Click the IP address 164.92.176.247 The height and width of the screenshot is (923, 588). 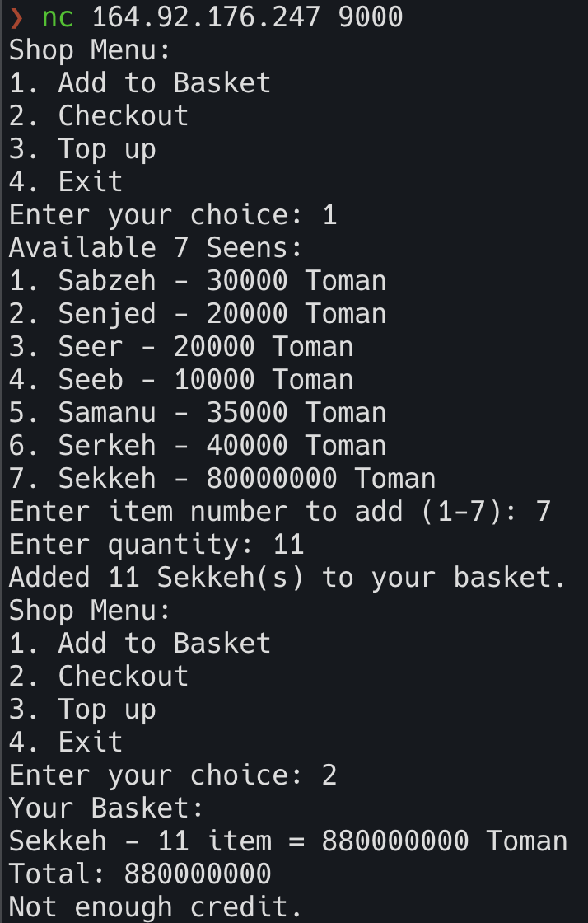click(x=207, y=17)
